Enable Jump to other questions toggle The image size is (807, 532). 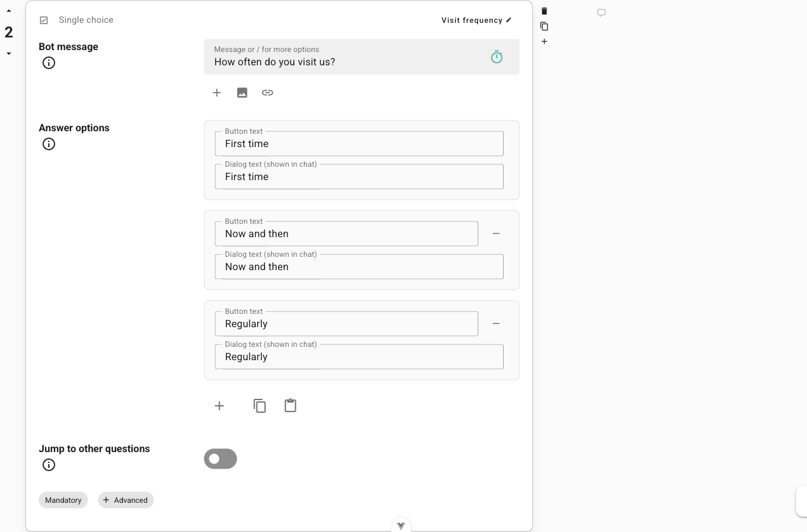(221, 459)
